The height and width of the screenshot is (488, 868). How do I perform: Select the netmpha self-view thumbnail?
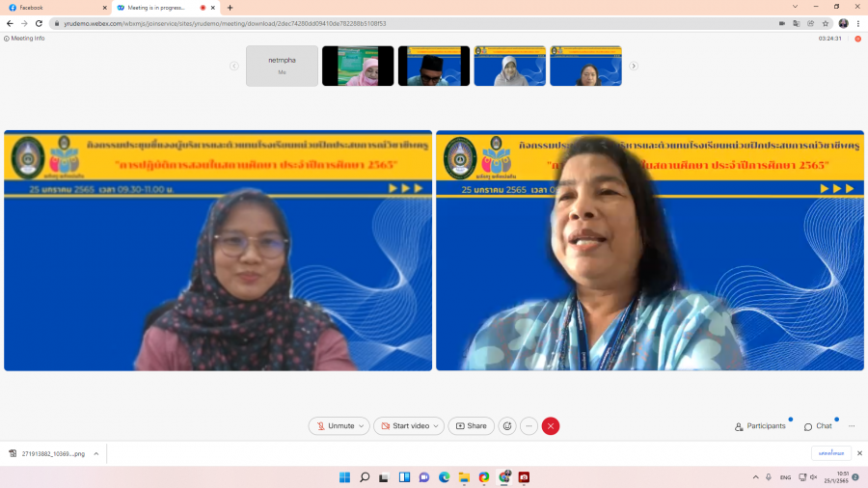coord(282,66)
